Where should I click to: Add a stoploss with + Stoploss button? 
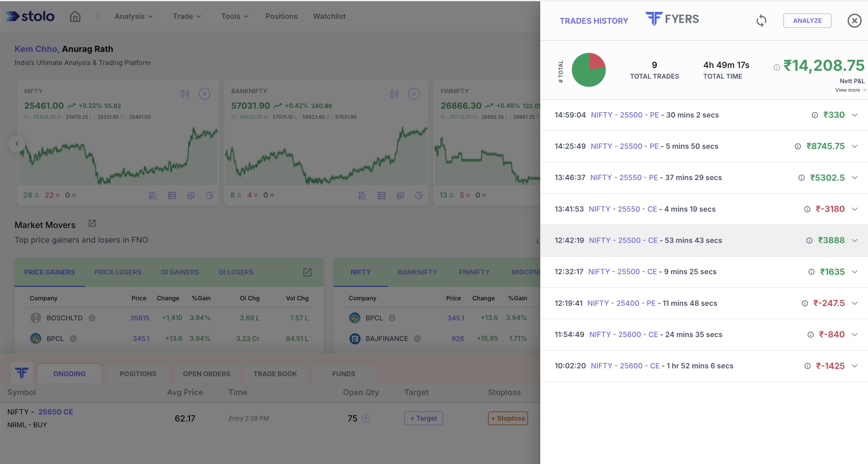point(508,418)
